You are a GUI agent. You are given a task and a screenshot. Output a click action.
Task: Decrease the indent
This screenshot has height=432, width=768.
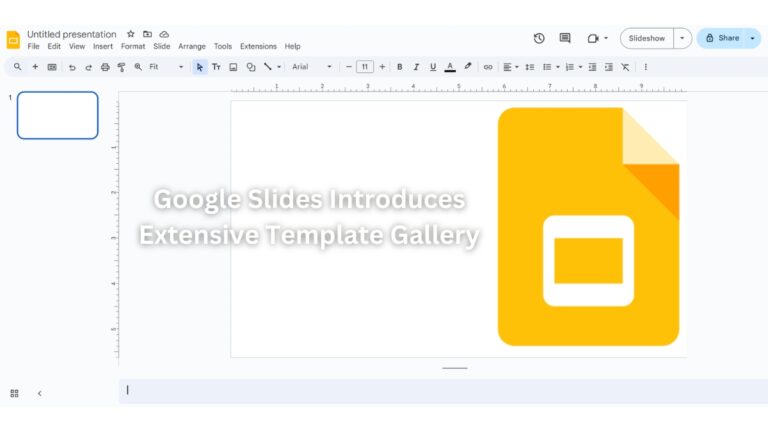tap(592, 67)
